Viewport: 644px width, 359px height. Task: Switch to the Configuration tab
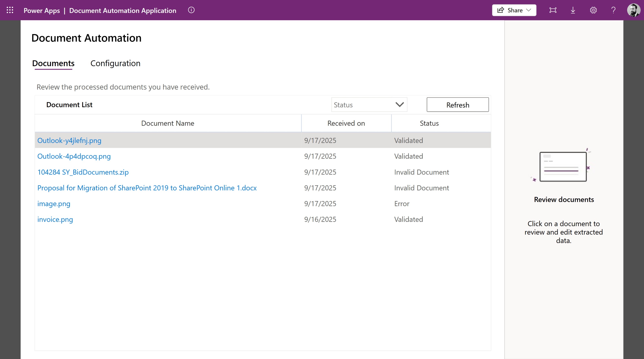click(115, 63)
